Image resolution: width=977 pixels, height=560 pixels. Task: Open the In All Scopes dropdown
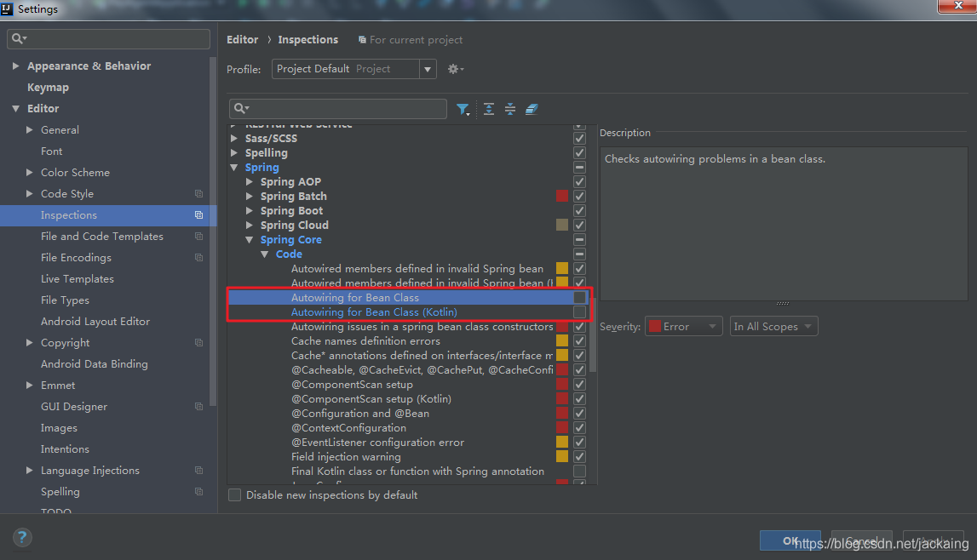773,327
